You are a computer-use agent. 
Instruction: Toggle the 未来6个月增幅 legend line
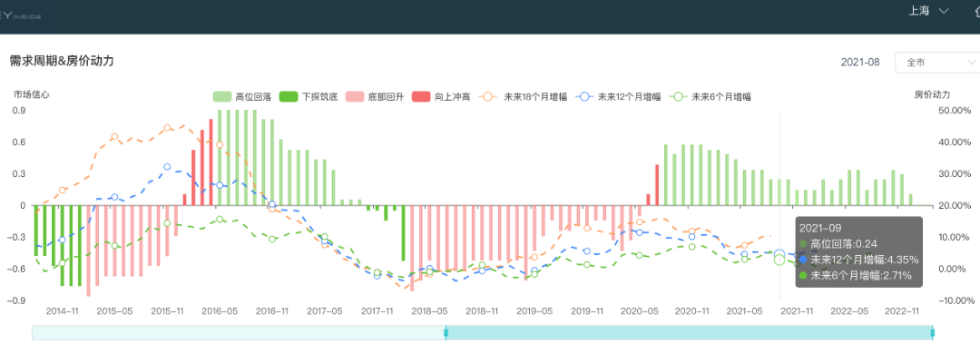[x=710, y=97]
